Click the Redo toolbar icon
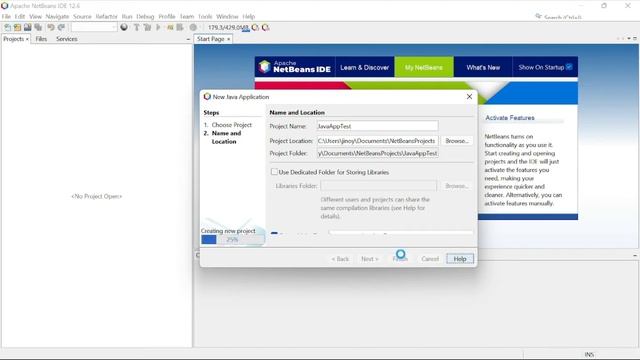 61,27
